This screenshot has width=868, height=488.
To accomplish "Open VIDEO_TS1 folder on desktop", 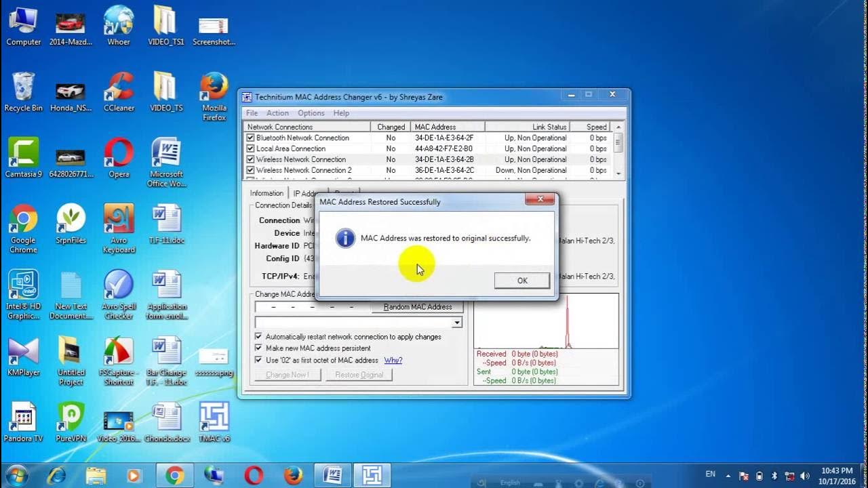I will [166, 26].
